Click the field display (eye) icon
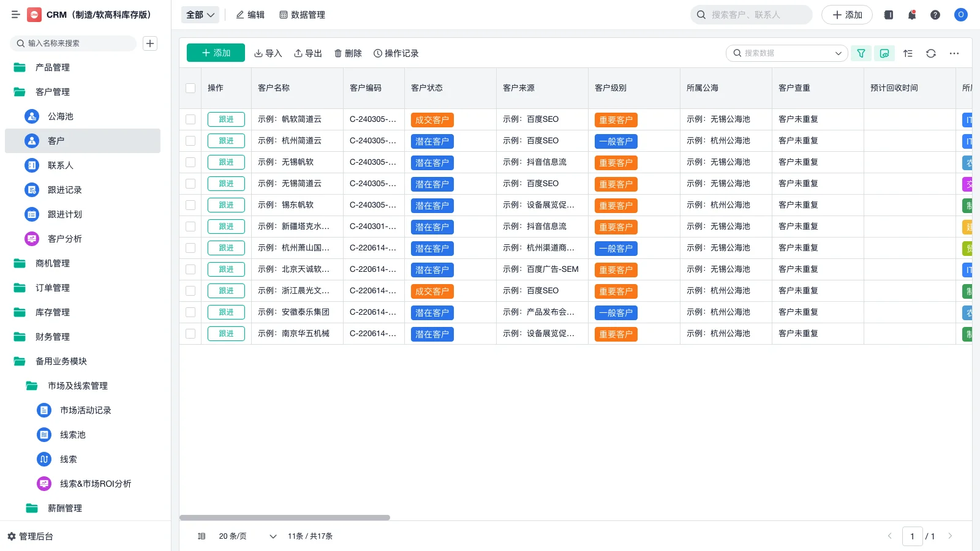The image size is (980, 551). coord(884,53)
